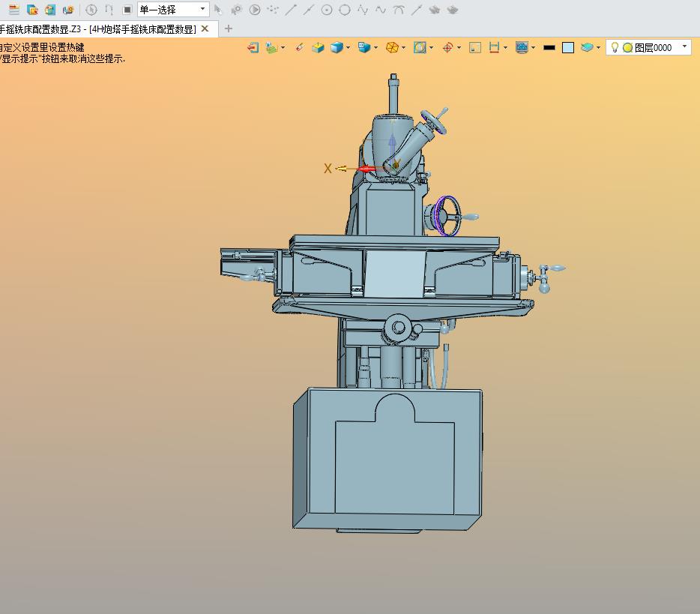
Task: Click the red eraser-like tool icon
Action: tap(300, 47)
